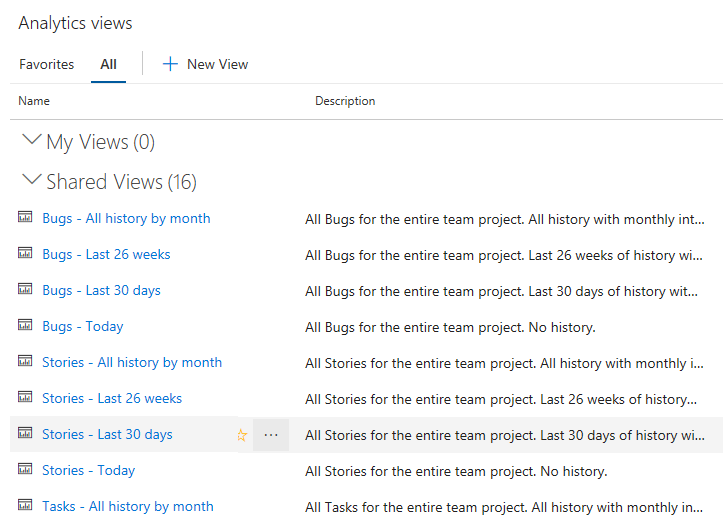Click the view icon beside Bugs - Last 30 days

click(x=25, y=289)
